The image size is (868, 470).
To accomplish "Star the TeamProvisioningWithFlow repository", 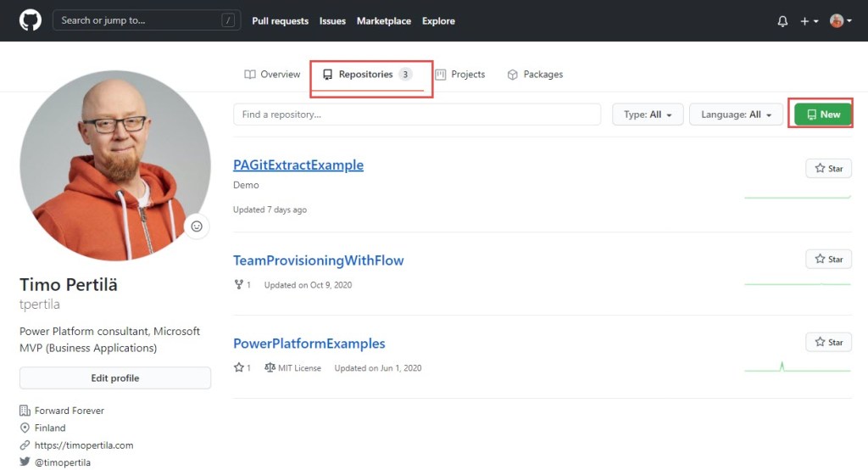I will [828, 260].
